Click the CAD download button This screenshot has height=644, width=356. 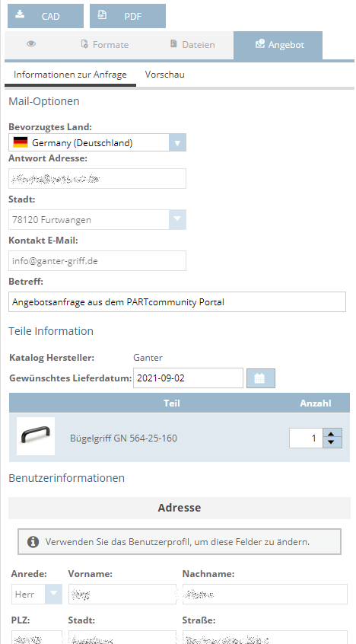46,16
